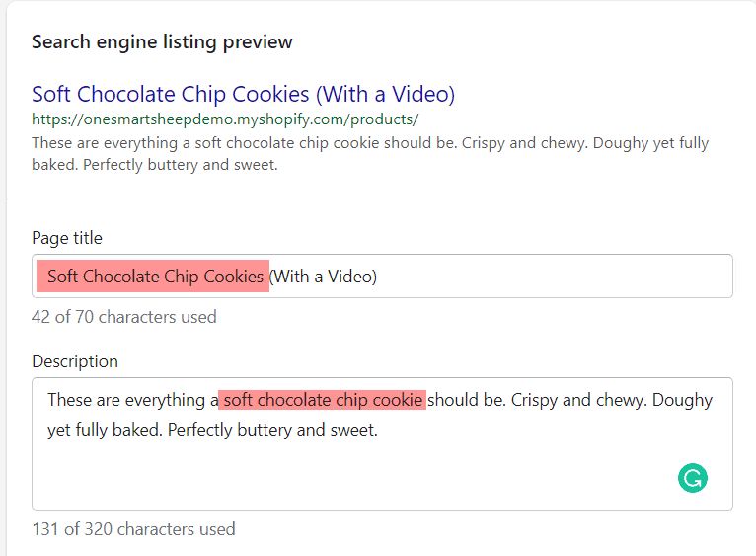756x556 pixels.
Task: Click the 131 of 320 characters used counter
Action: coord(133,529)
